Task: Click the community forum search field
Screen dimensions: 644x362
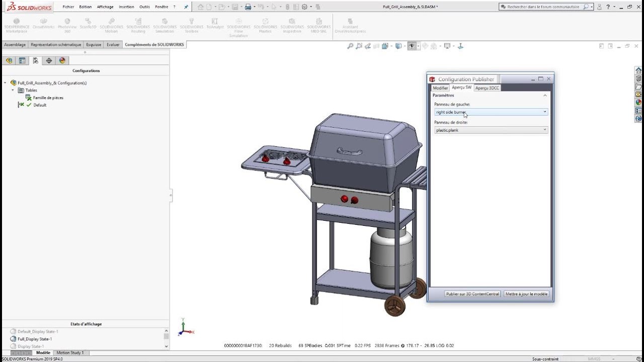Action: [x=544, y=7]
